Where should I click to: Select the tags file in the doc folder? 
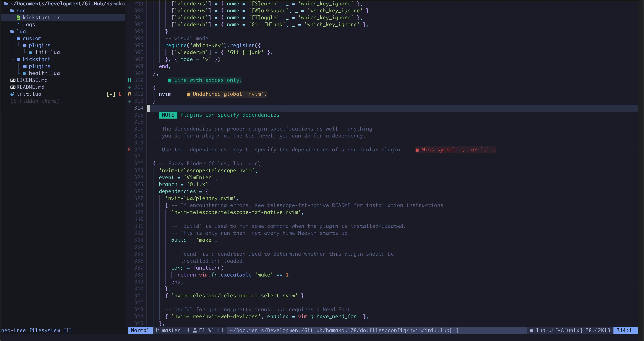pos(29,25)
